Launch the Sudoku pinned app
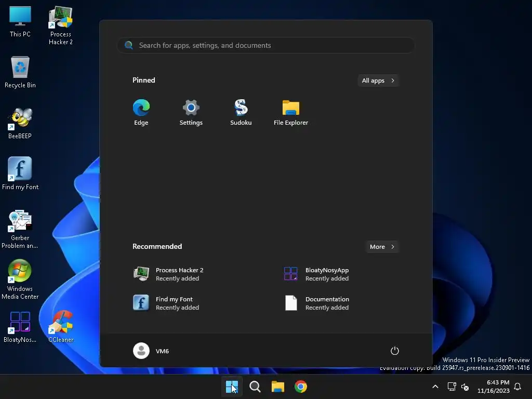The width and height of the screenshot is (532, 399). coord(241,112)
